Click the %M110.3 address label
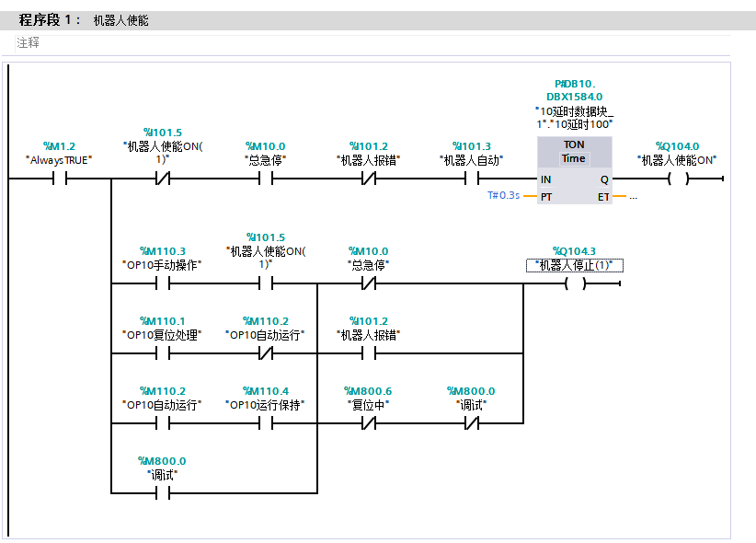This screenshot has width=756, height=543. coord(163,251)
